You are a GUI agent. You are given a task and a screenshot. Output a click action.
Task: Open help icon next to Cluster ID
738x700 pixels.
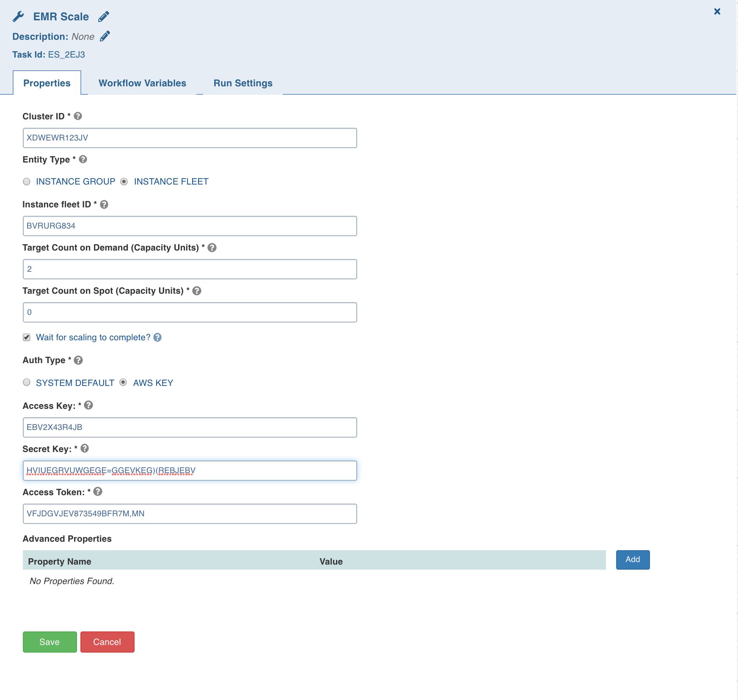pos(78,116)
